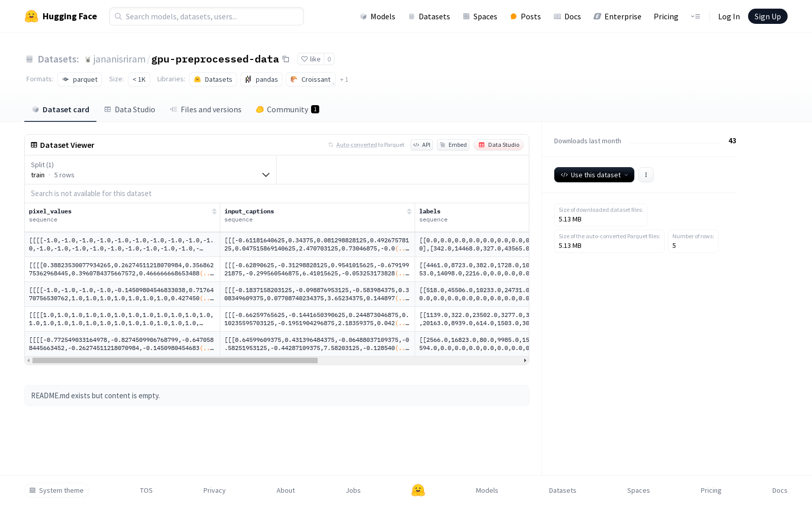Viewport: 812px width, 508px height.
Task: Click the three-dot options button
Action: pos(646,175)
